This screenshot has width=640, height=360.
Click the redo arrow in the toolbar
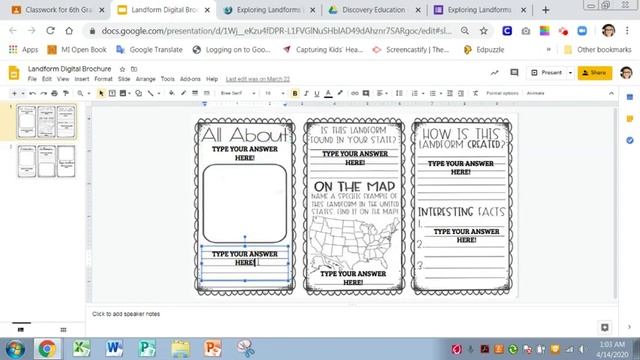43,93
